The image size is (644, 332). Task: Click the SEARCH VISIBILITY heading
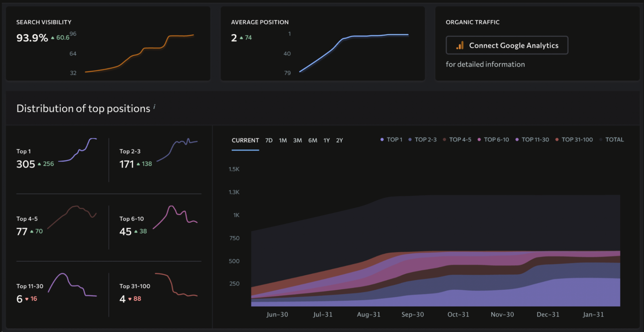(x=44, y=22)
